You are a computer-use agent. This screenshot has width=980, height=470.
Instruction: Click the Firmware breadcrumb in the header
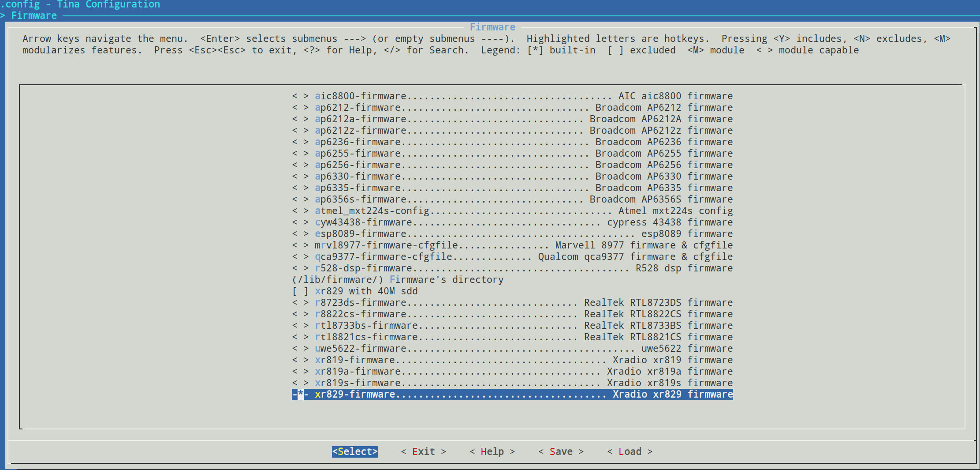(34, 16)
